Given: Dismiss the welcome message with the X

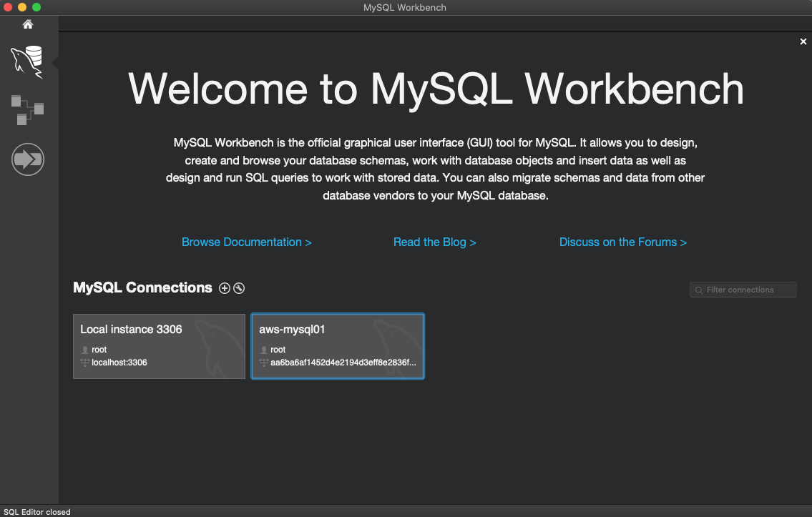Looking at the screenshot, I should click(803, 42).
